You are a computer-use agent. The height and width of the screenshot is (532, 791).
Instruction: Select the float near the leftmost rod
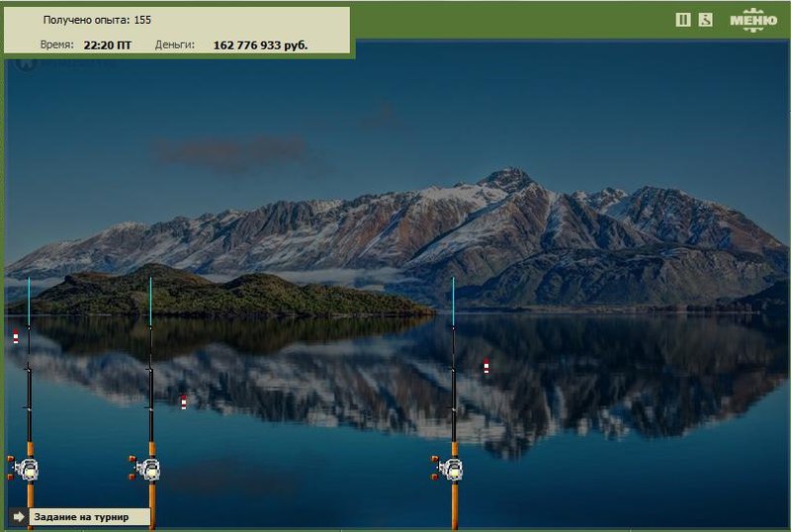click(x=16, y=336)
